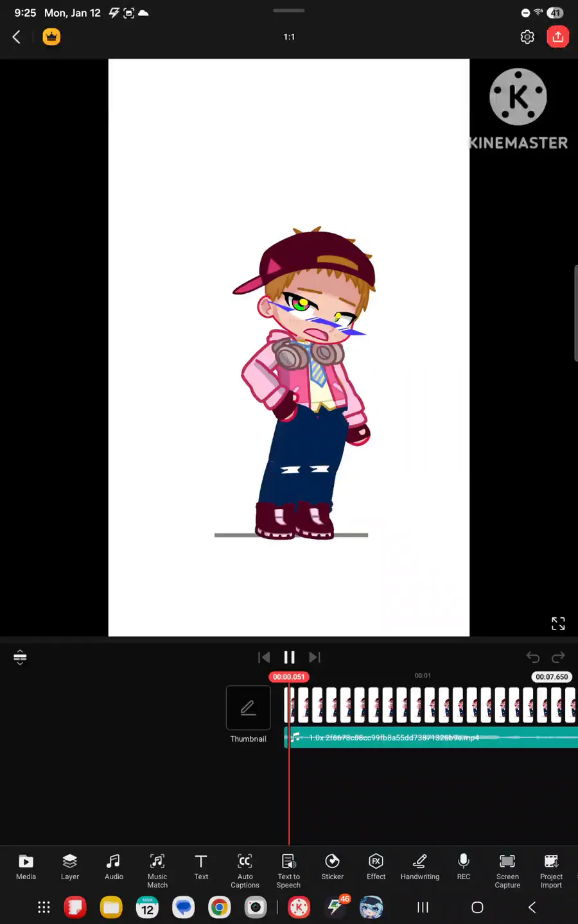Enter fullscreen preview mode

click(558, 623)
